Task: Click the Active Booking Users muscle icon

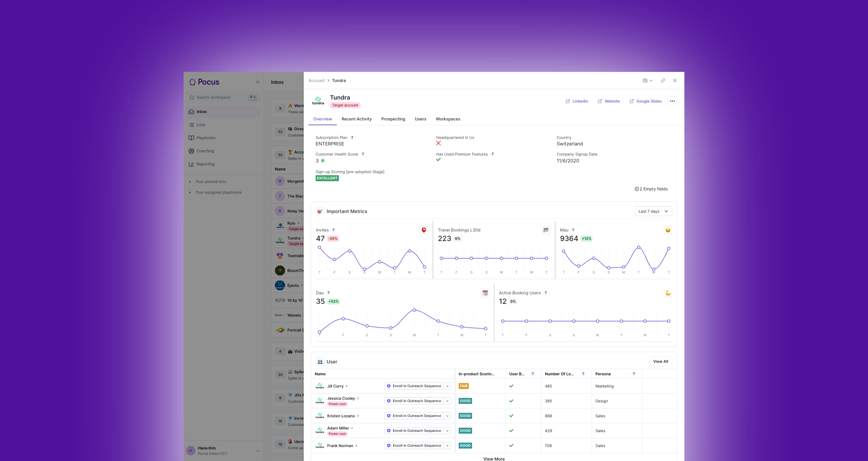Action: coord(668,293)
